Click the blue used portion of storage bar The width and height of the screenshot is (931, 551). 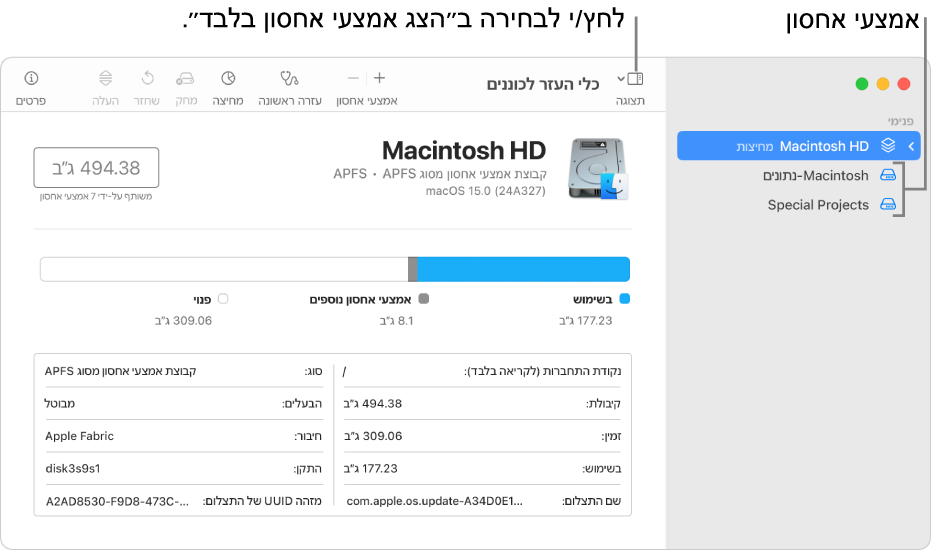coord(523,270)
